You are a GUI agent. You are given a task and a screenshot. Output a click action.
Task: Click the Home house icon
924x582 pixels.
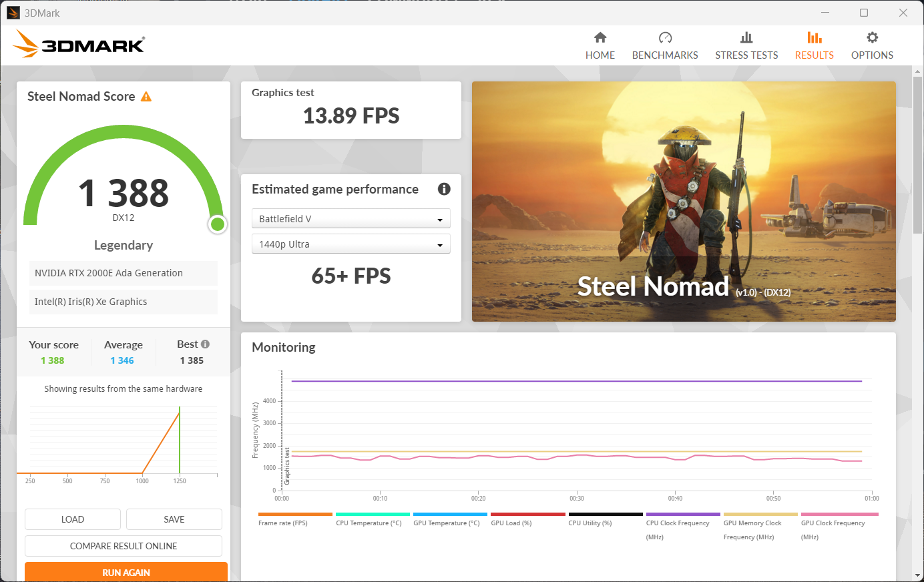pyautogui.click(x=600, y=38)
